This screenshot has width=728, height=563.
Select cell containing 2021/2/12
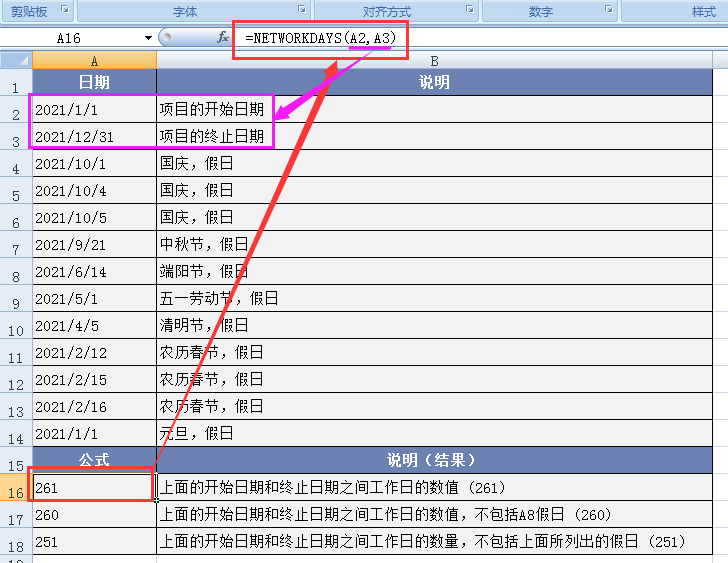point(94,352)
